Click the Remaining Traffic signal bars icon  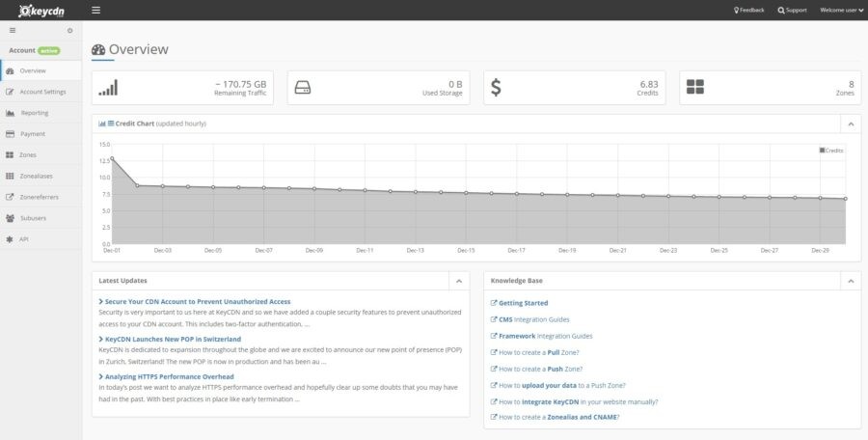(108, 88)
